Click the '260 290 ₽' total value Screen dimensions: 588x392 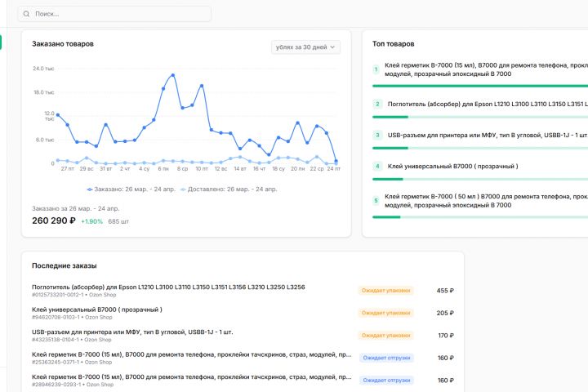[x=54, y=220]
